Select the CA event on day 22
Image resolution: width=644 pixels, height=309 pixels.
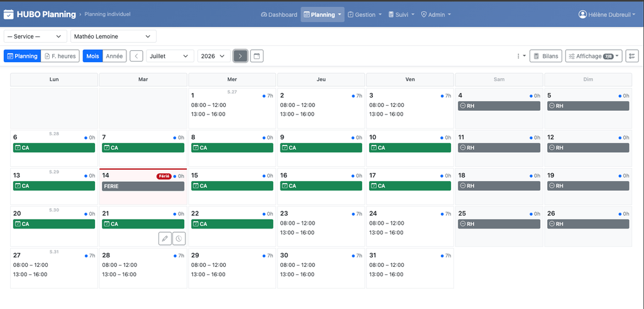click(x=232, y=224)
